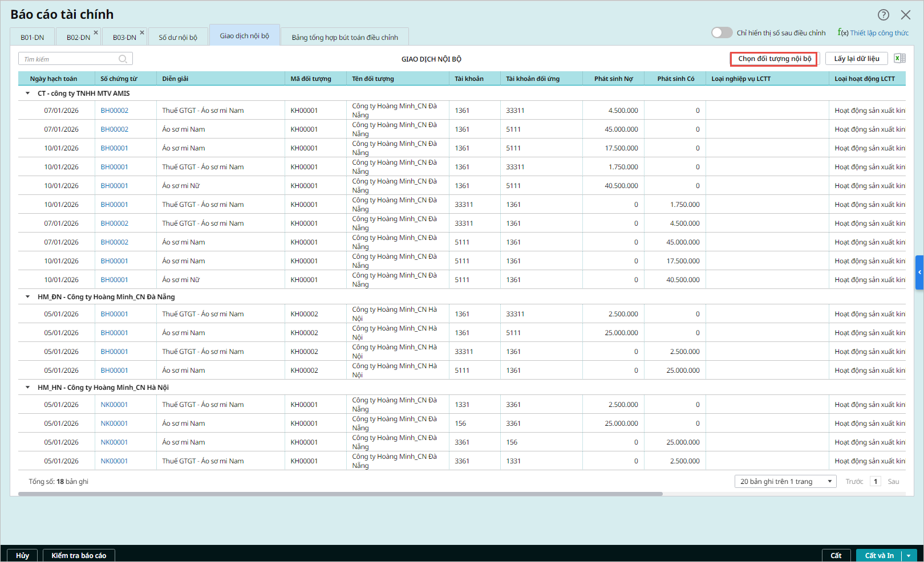The height and width of the screenshot is (562, 924).
Task: Open the Cất và In dropdown arrow
Action: point(909,556)
